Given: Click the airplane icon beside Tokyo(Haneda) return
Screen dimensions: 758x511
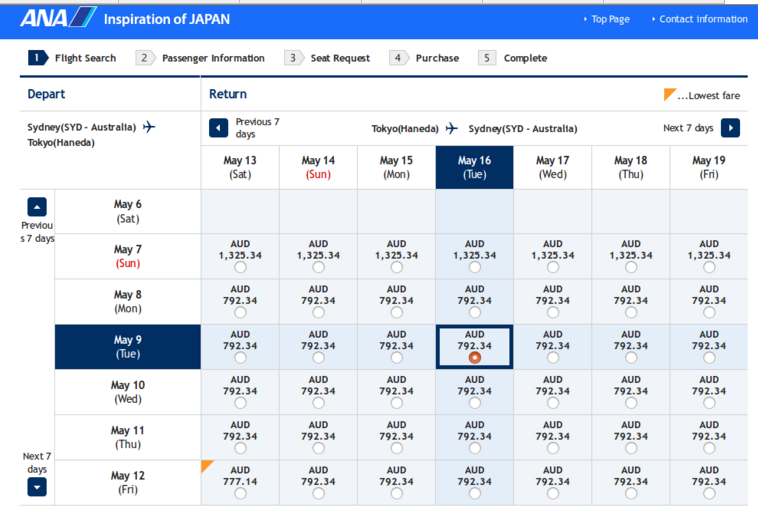Looking at the screenshot, I should 452,128.
